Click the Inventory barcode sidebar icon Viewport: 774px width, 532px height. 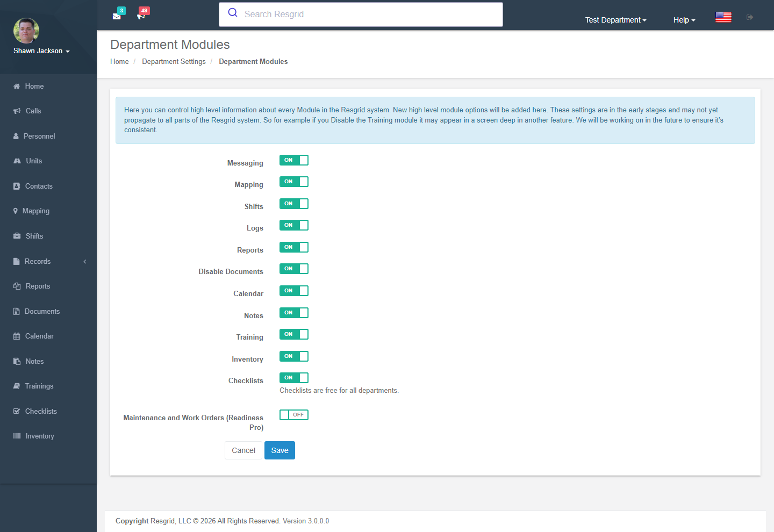coord(17,436)
